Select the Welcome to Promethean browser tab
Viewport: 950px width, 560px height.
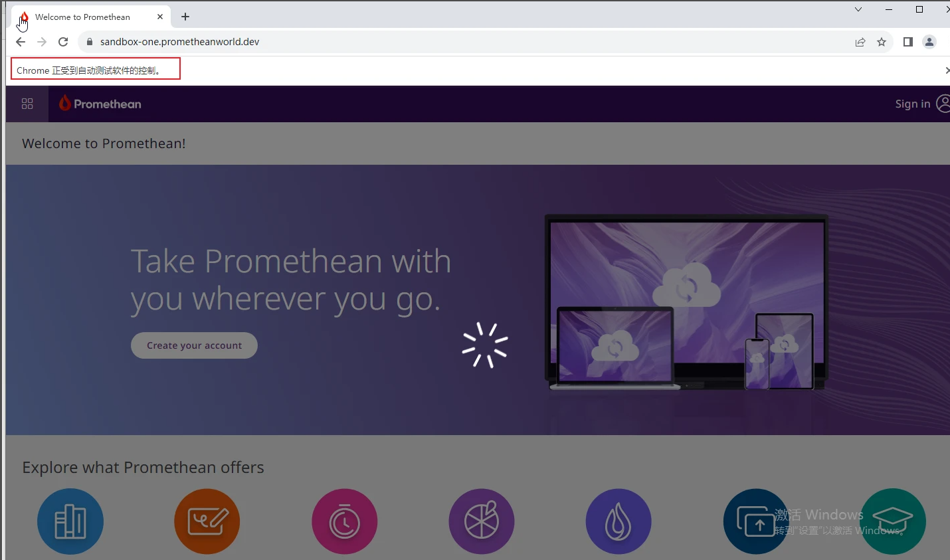point(82,17)
